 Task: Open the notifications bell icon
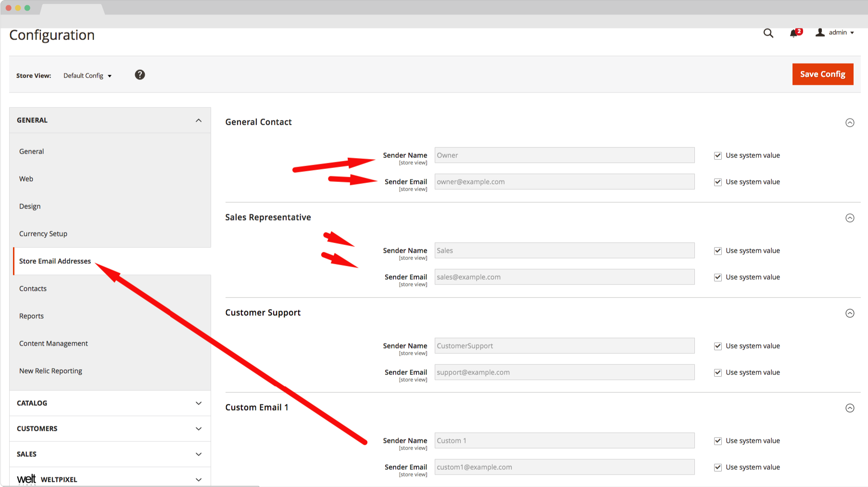(794, 33)
